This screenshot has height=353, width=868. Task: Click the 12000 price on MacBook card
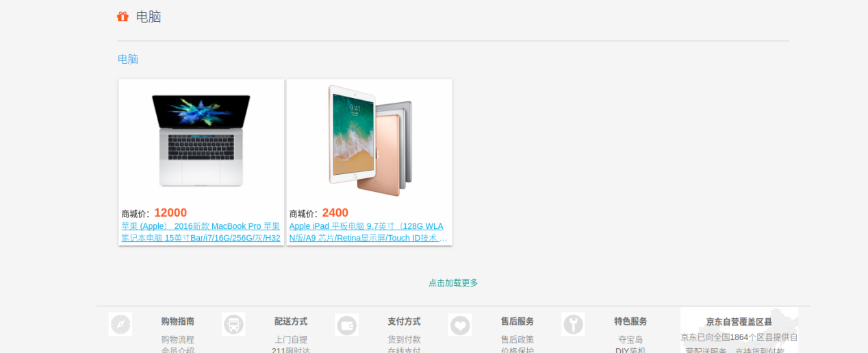[170, 213]
